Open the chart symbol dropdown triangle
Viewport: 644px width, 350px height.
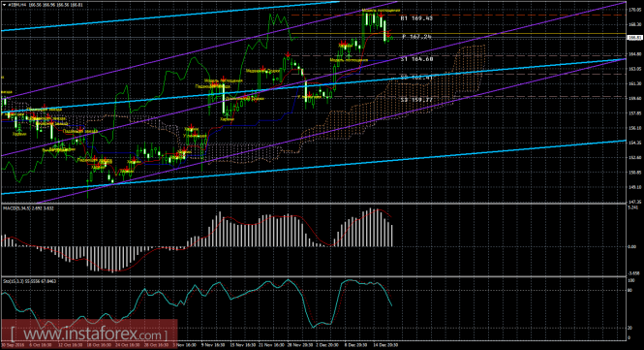tap(4, 5)
